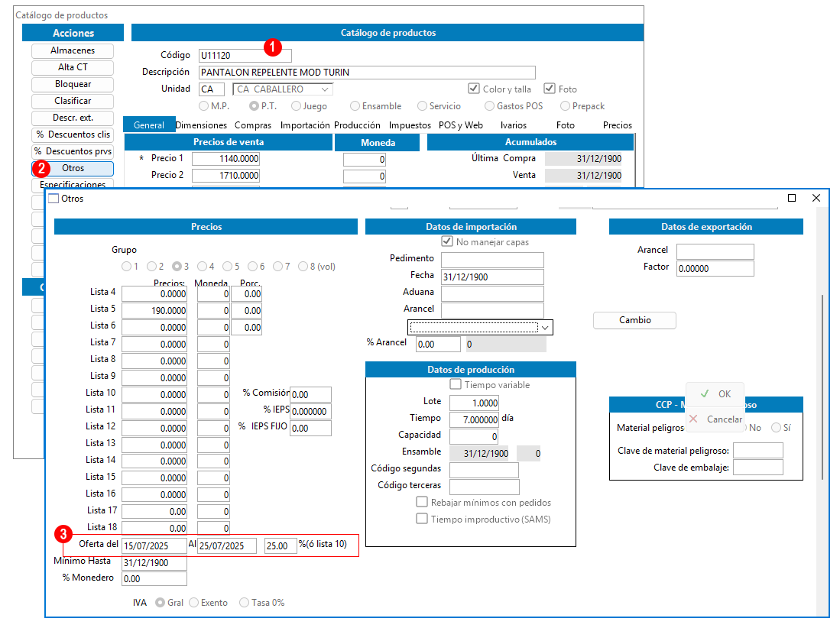Screen dimensions: 840x628
Task: Select the Exento IVA option
Action: click(x=194, y=602)
